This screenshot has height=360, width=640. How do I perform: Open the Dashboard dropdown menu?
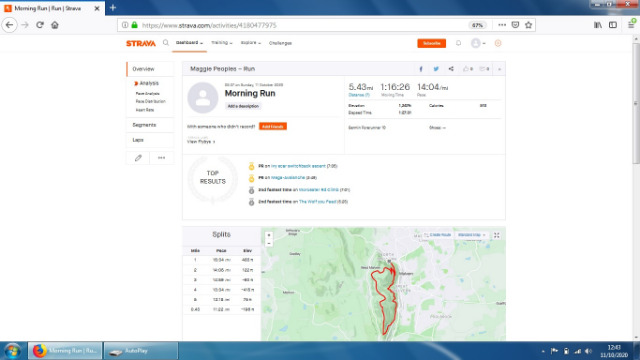189,43
